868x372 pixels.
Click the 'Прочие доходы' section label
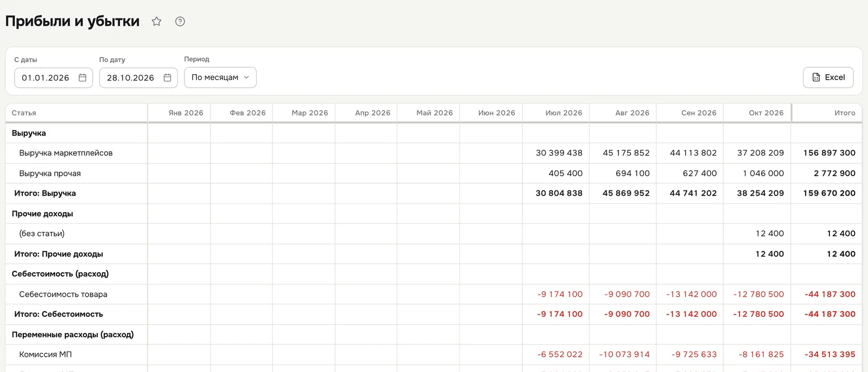pos(42,214)
